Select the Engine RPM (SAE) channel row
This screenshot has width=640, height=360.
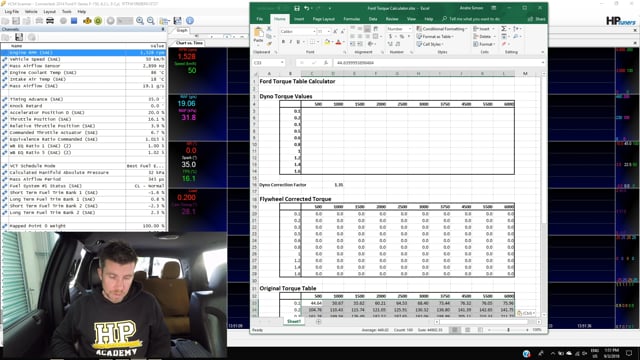[83, 53]
